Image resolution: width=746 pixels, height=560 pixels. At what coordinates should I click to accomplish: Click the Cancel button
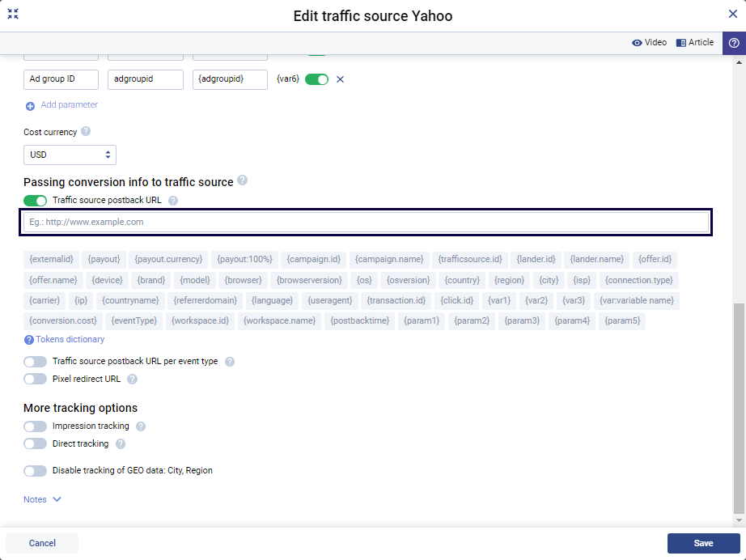[41, 543]
